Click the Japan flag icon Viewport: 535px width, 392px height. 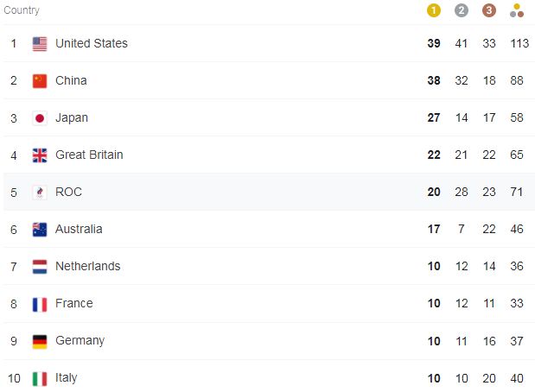40,118
